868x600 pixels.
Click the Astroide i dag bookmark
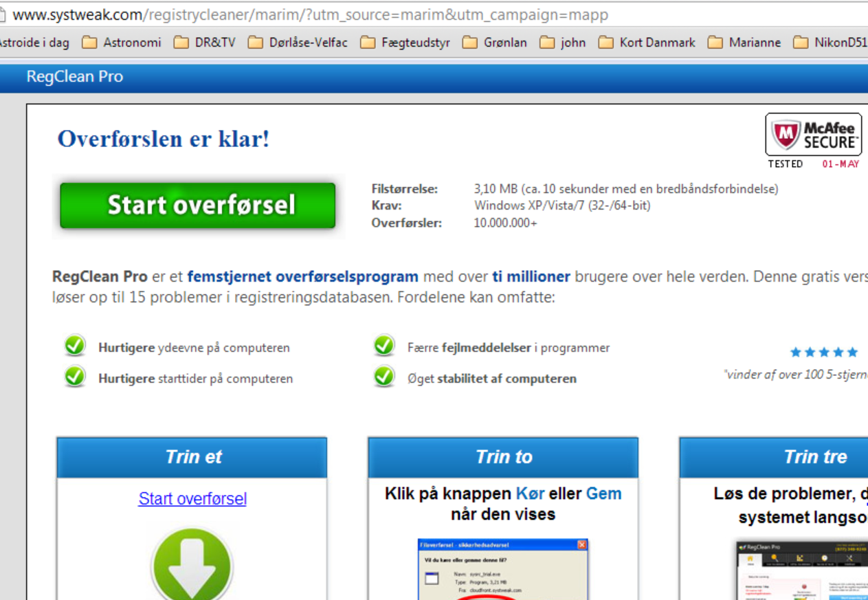tap(33, 43)
